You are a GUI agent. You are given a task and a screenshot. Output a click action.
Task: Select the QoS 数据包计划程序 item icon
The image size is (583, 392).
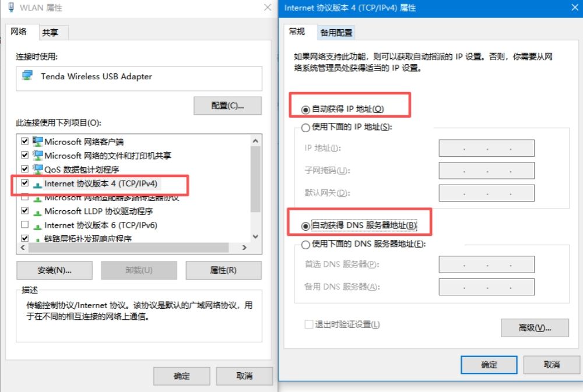[37, 169]
